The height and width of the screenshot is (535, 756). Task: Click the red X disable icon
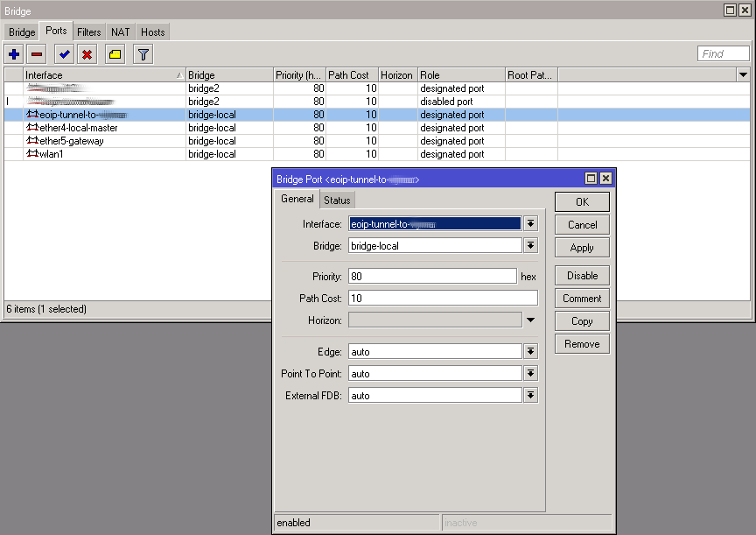[x=87, y=54]
